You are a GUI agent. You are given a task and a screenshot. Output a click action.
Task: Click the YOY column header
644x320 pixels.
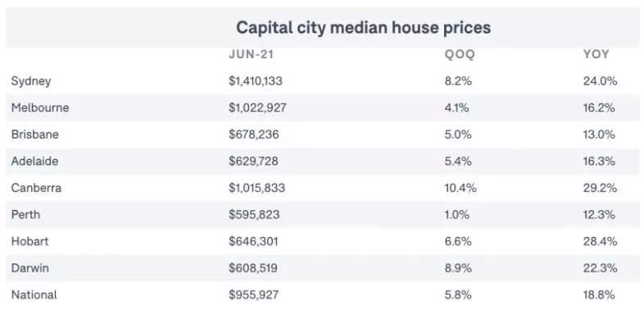tap(596, 54)
